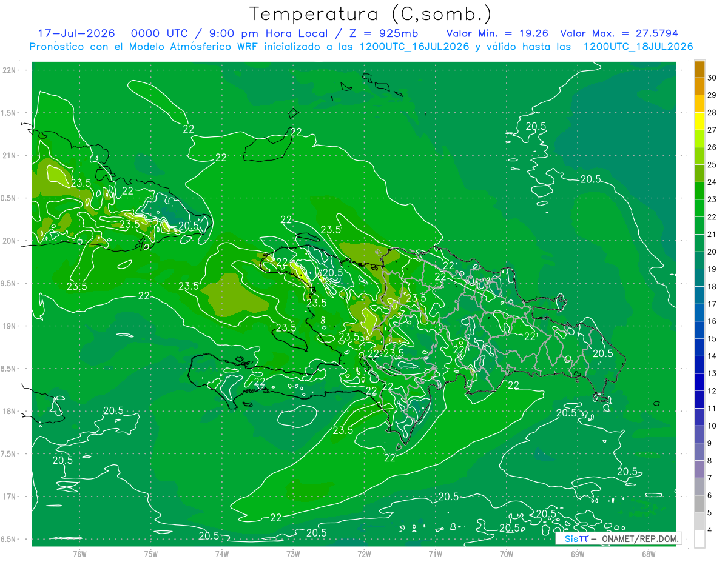Click the legend value 16
Screen dimensions: 728x562
(x=712, y=321)
